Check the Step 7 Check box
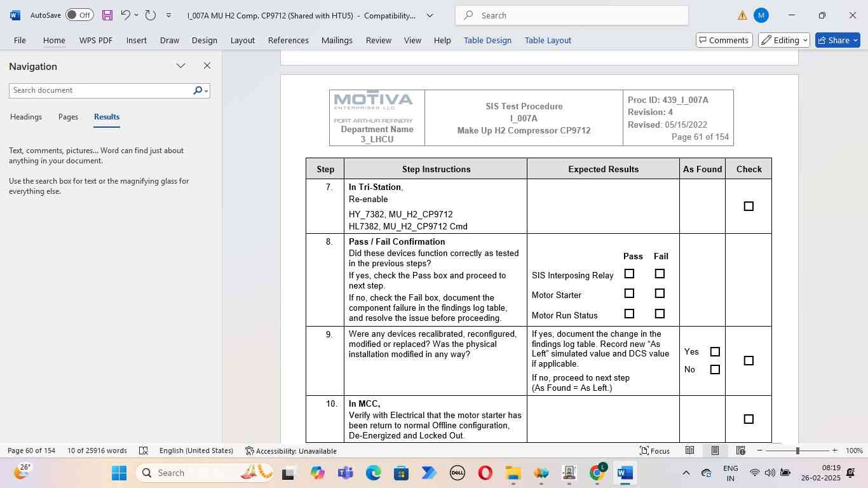 click(749, 206)
